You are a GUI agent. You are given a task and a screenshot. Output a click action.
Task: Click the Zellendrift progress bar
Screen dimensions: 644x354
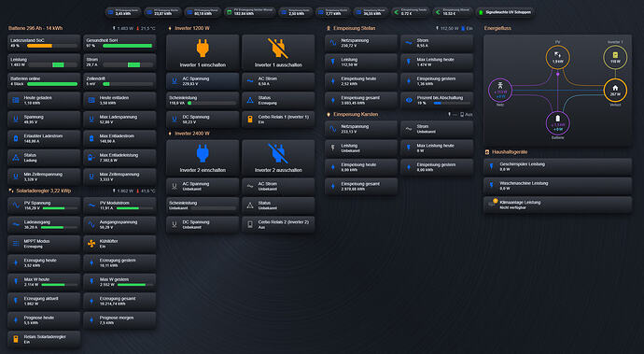coord(127,84)
